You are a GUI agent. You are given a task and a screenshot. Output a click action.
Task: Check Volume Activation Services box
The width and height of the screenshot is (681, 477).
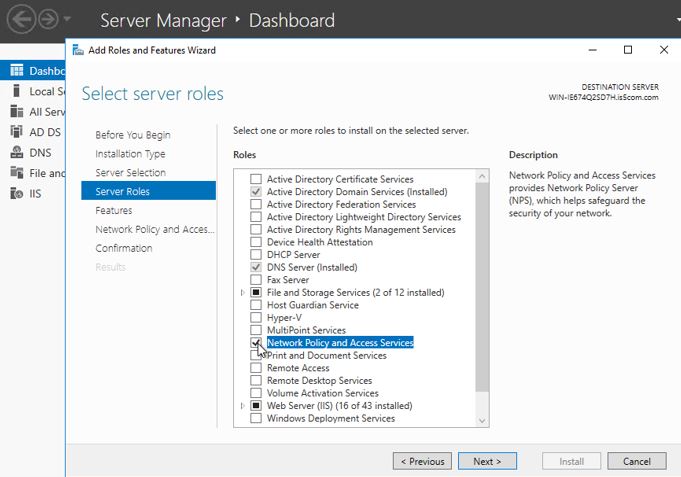[x=256, y=393]
